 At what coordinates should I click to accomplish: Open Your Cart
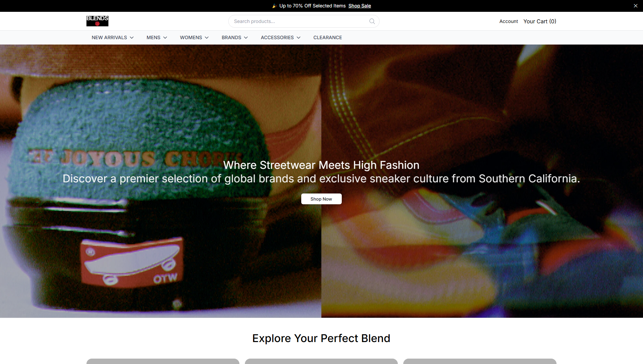point(540,21)
